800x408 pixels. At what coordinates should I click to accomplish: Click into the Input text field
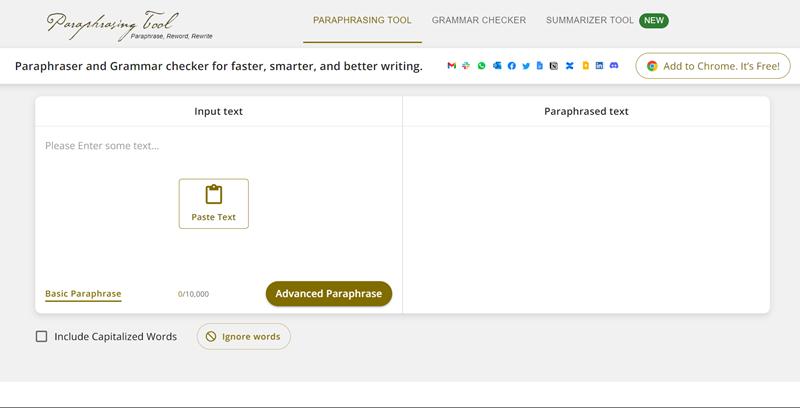[218, 204]
